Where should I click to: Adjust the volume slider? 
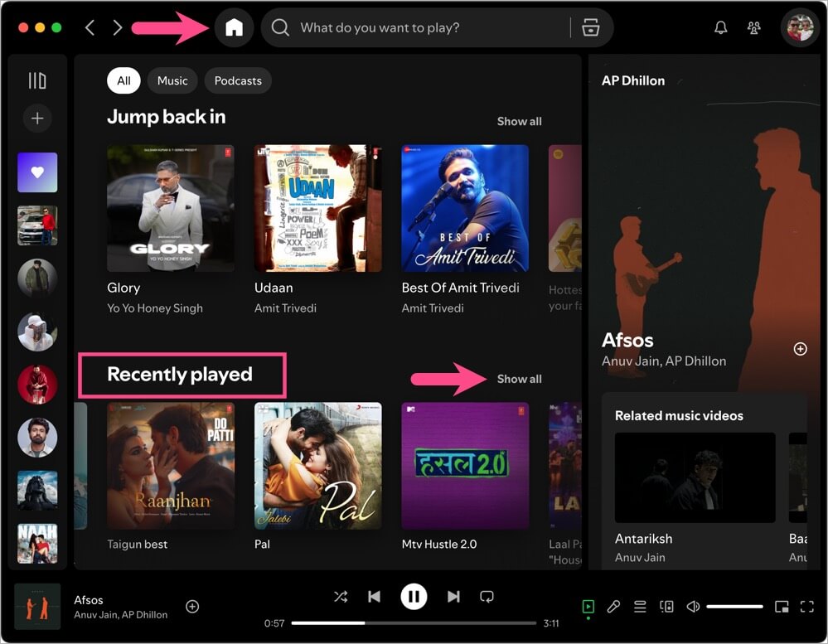734,607
